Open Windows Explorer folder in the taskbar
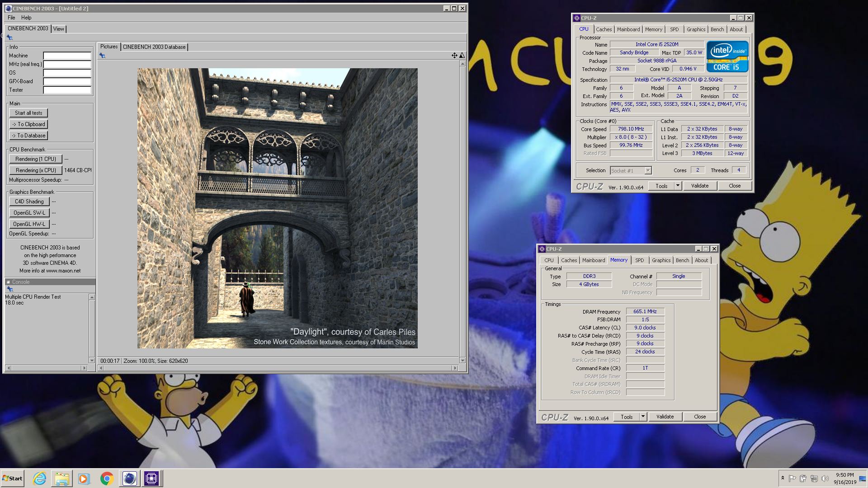The width and height of the screenshot is (868, 488). click(61, 479)
